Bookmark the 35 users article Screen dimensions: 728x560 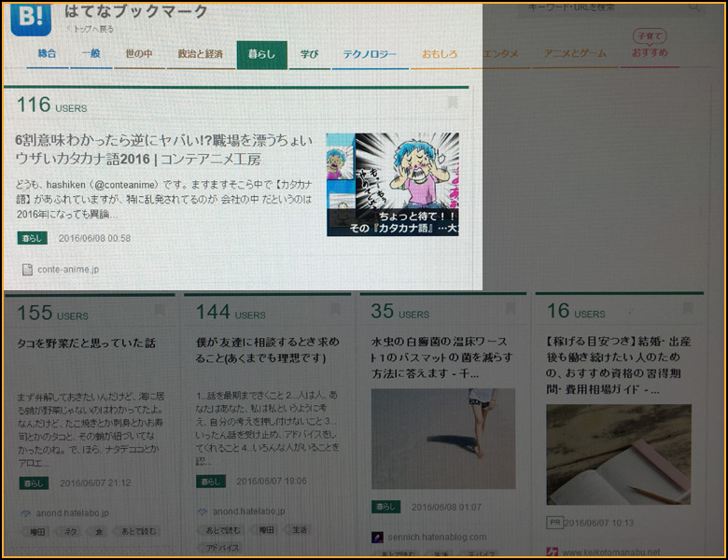[x=511, y=308]
